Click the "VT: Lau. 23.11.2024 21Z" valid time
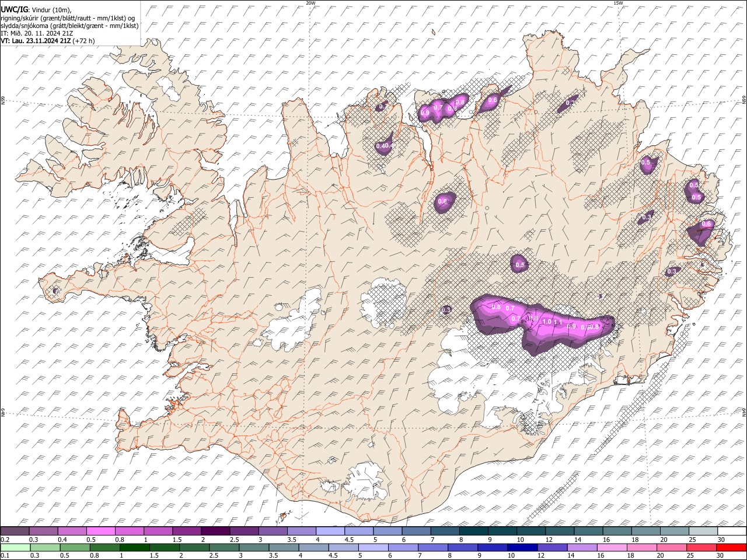Viewport: 747px width, 560px height. 36,41
